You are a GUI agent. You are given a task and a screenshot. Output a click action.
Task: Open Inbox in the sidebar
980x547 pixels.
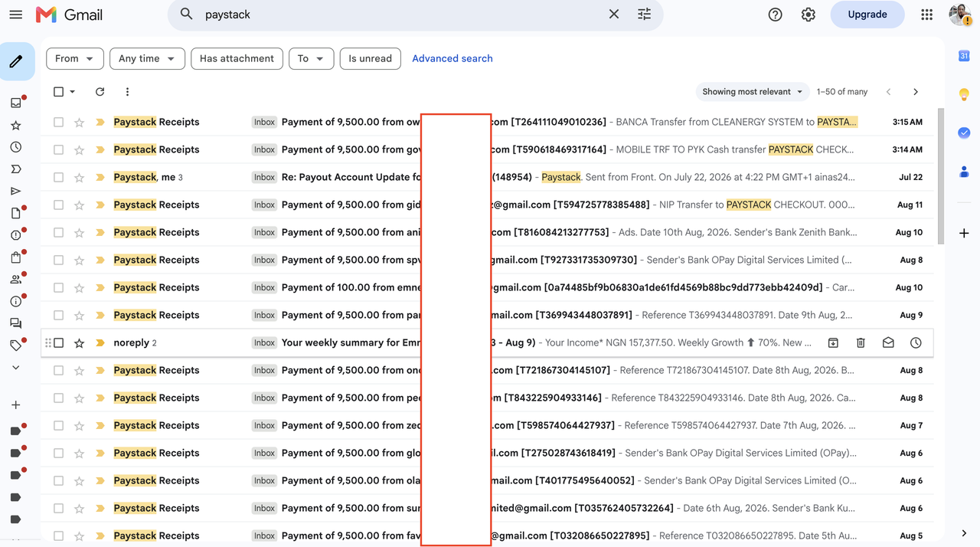[x=16, y=103]
